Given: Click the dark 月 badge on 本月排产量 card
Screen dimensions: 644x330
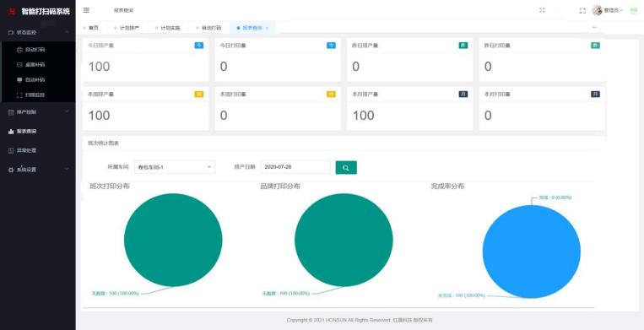Looking at the screenshot, I should click(463, 95).
